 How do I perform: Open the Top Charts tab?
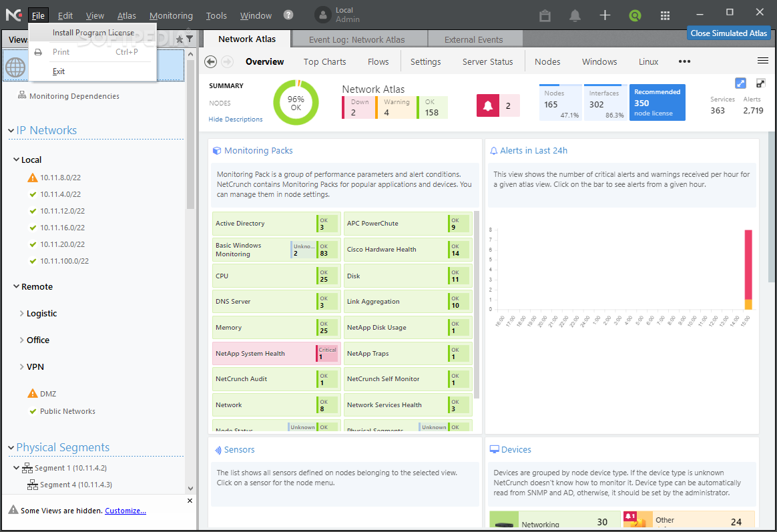pyautogui.click(x=324, y=61)
